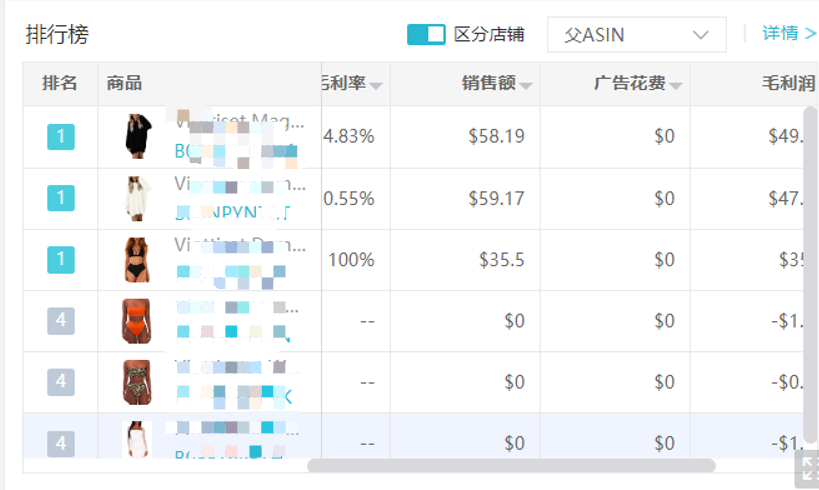Click the 毛利润 column header
Image resolution: width=819 pixels, height=490 pixels.
[789, 83]
